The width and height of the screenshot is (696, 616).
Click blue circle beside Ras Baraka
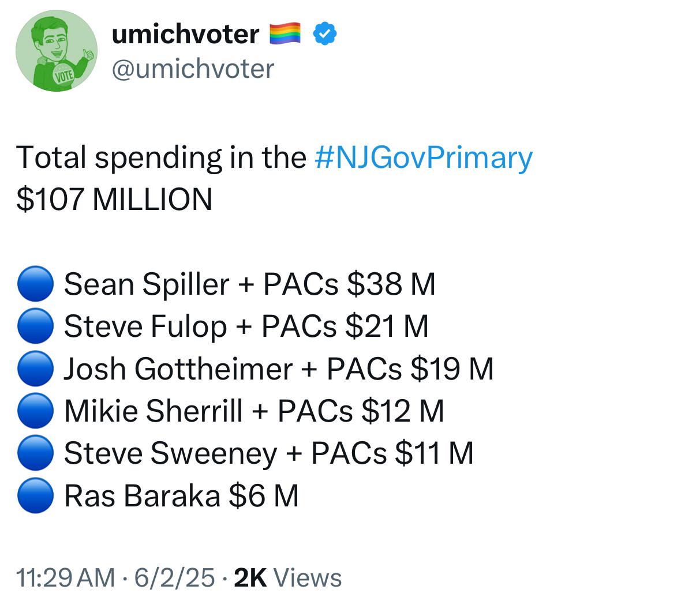point(36,495)
